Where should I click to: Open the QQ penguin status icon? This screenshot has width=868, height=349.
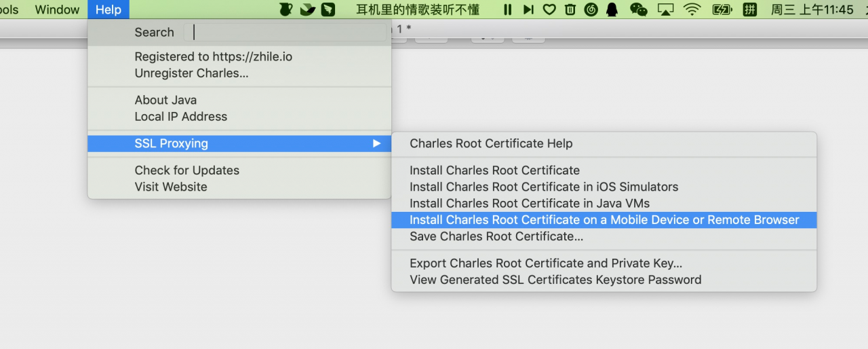point(612,10)
